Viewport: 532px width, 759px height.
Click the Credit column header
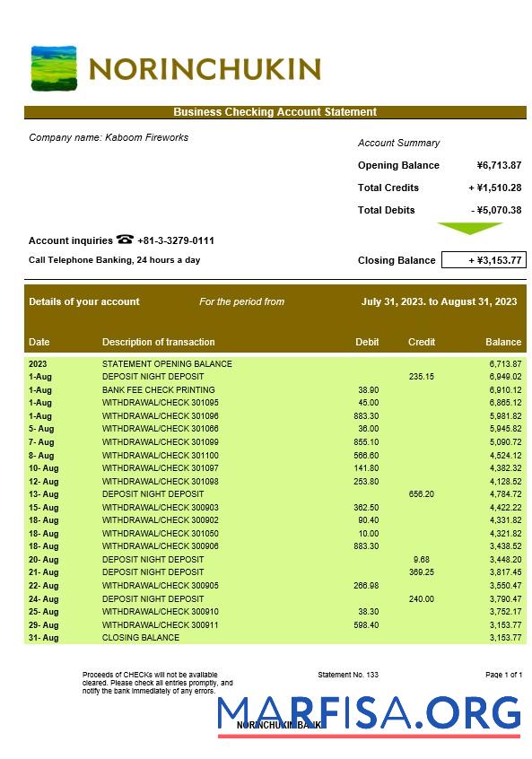421,342
